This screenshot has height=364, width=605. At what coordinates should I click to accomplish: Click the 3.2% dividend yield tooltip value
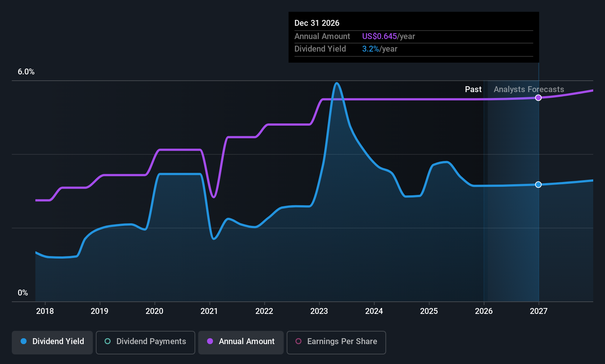[371, 49]
